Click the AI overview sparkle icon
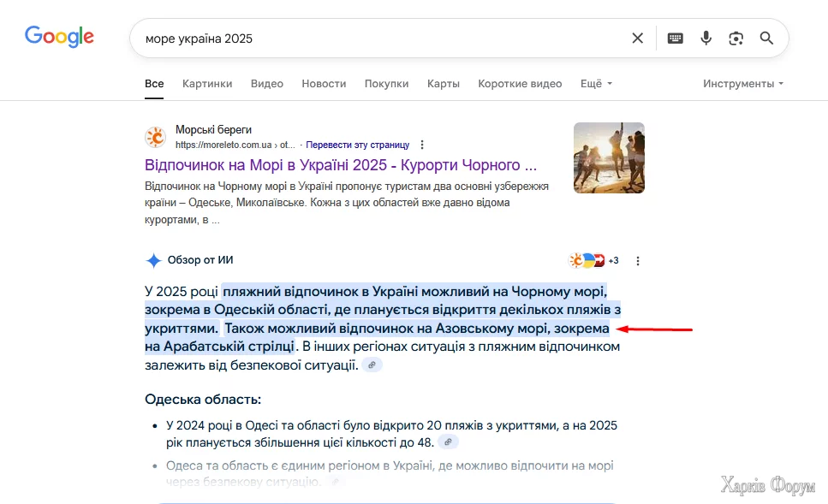 coord(153,260)
